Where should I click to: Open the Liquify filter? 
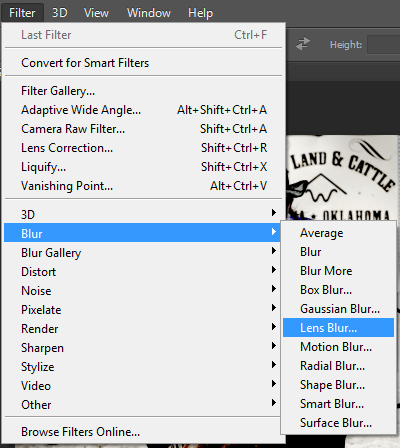point(143,167)
